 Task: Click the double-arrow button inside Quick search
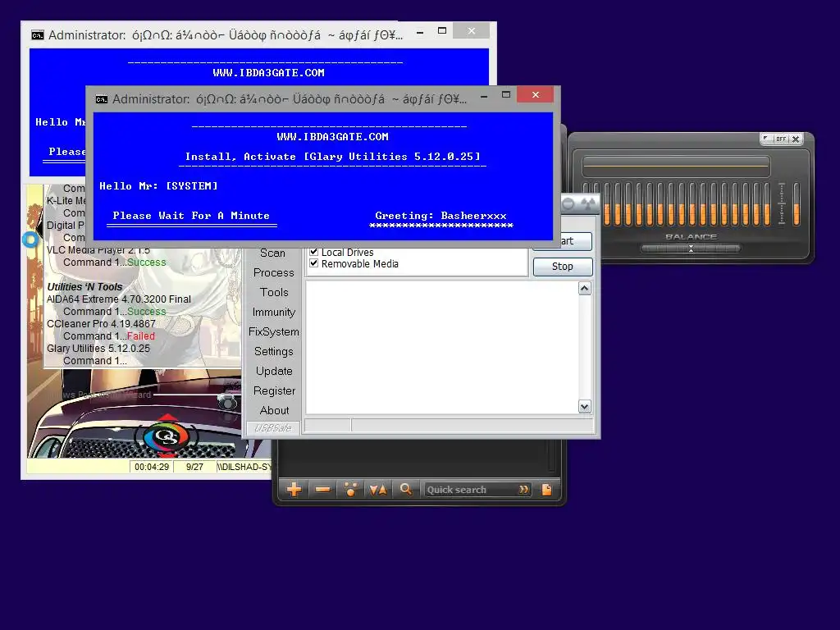[523, 490]
